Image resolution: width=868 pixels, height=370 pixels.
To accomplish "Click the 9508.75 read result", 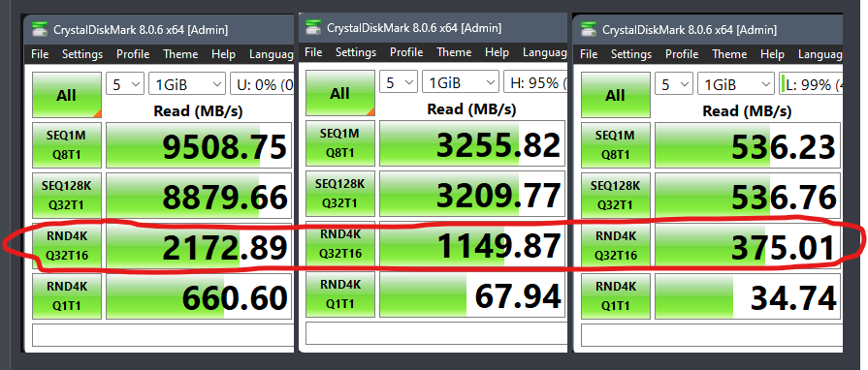I will [199, 145].
